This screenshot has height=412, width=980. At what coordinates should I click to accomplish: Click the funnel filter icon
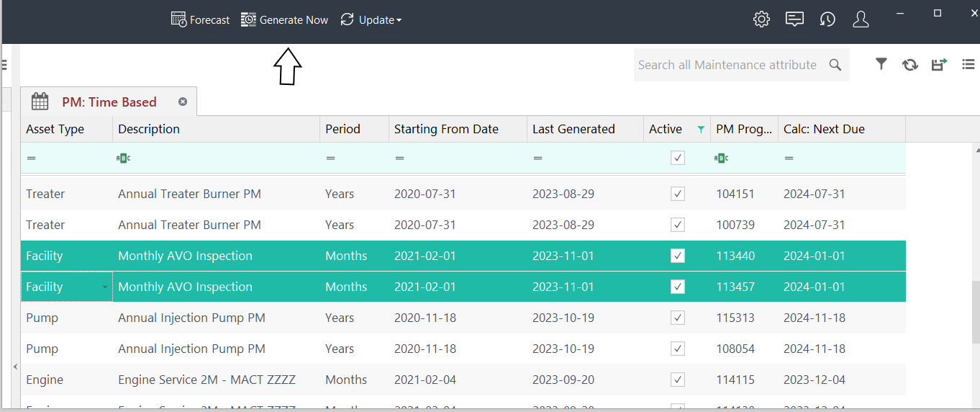881,64
